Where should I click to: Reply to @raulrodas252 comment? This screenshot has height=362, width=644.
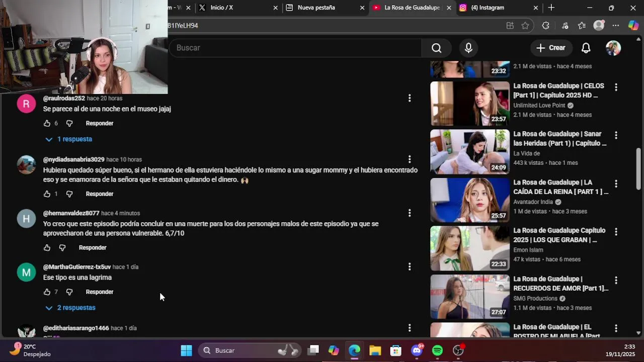tap(100, 123)
